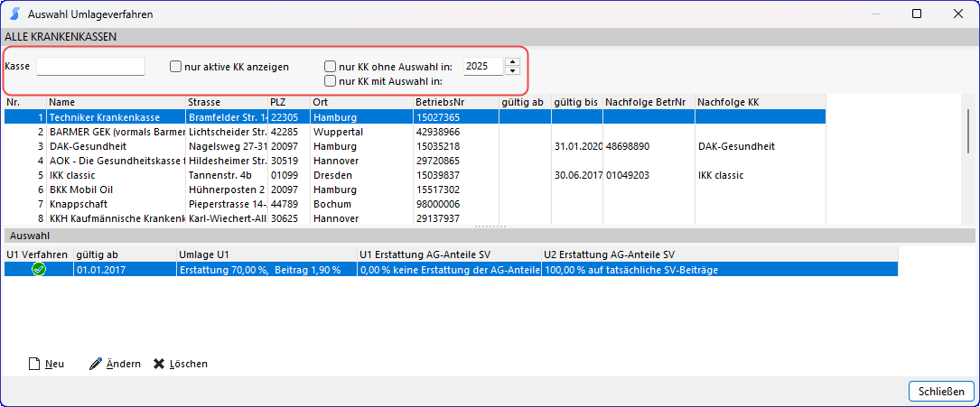Click 'U2 Erstattung AG-Anteile SV' column header
Image resolution: width=980 pixels, height=407 pixels.
tap(719, 254)
